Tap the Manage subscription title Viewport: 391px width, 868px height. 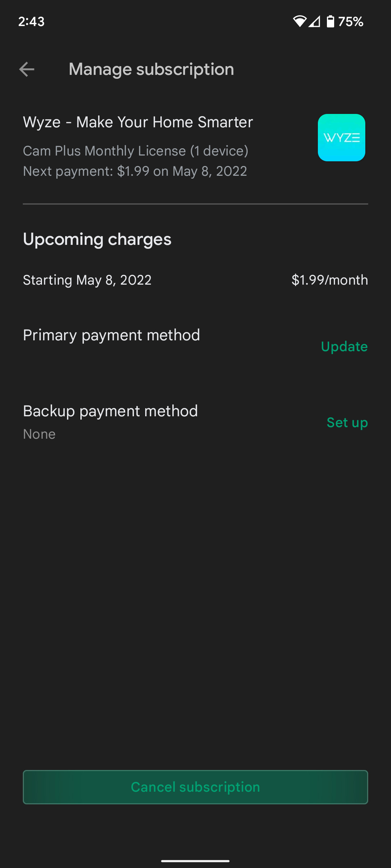pos(151,69)
